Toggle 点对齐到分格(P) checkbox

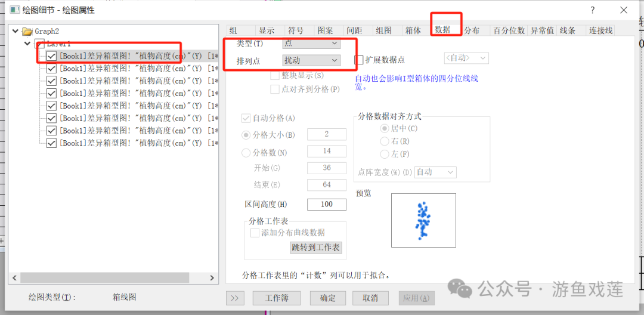pyautogui.click(x=275, y=89)
